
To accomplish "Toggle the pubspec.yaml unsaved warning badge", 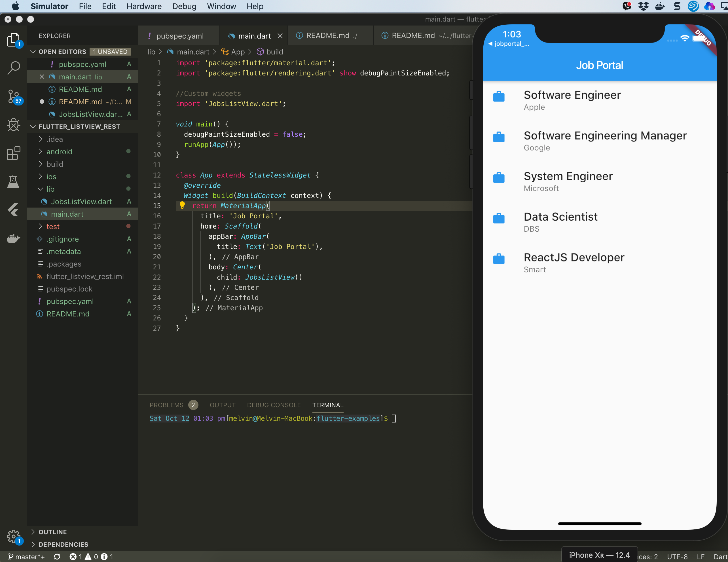I will click(x=109, y=51).
